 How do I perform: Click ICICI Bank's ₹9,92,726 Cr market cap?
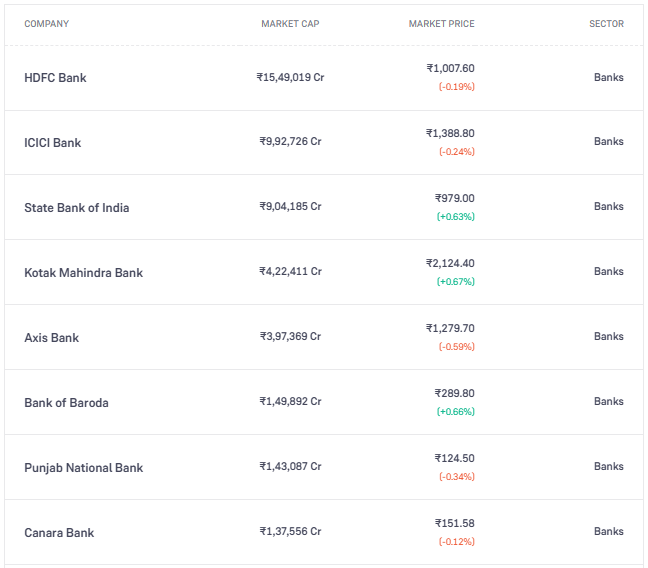click(290, 142)
